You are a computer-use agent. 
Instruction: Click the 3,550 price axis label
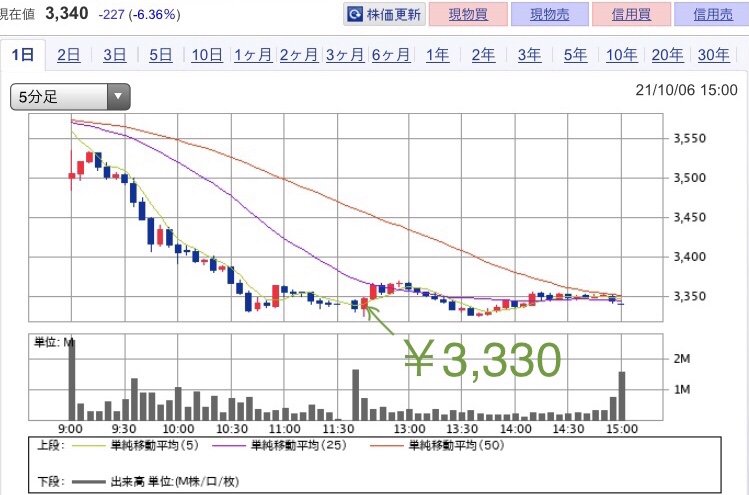[x=689, y=139]
